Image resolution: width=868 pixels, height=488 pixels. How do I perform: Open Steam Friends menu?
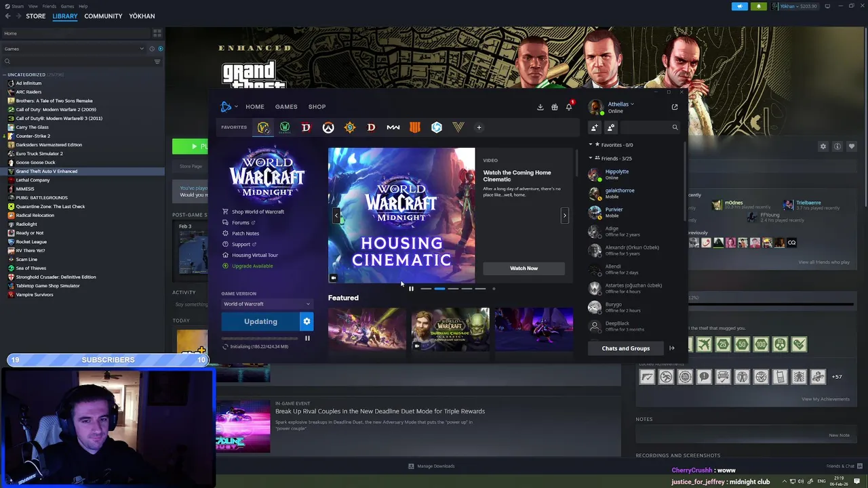pos(50,6)
